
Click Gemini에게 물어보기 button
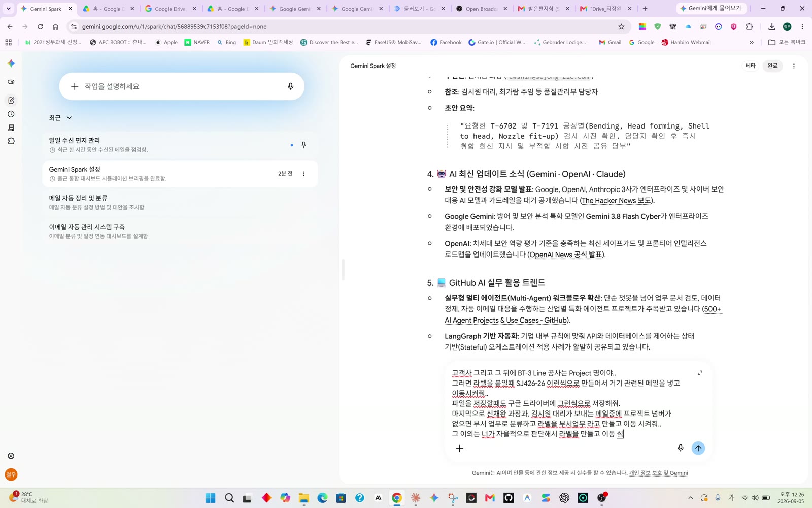coord(711,8)
